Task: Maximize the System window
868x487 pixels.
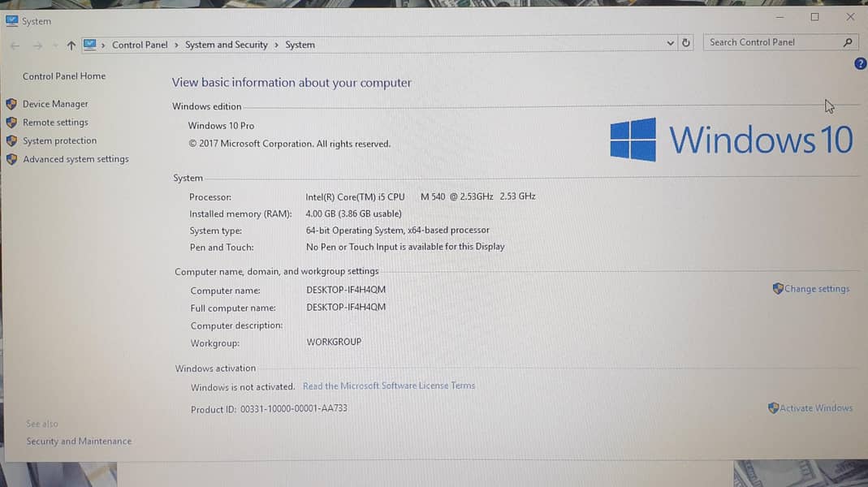Action: click(815, 17)
